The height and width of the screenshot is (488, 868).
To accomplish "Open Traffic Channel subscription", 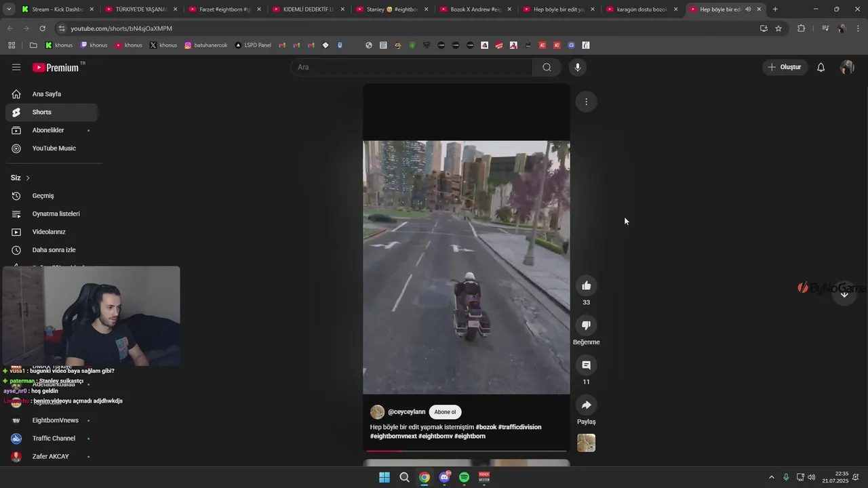I will click(52, 439).
